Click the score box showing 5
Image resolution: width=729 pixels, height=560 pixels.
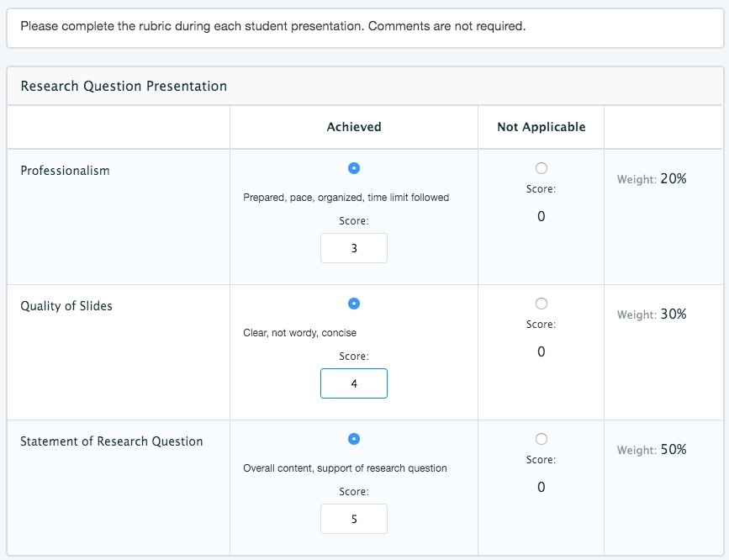click(x=354, y=519)
